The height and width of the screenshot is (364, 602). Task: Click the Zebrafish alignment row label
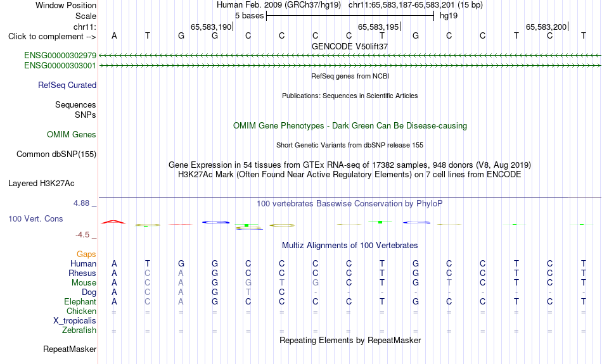(79, 330)
